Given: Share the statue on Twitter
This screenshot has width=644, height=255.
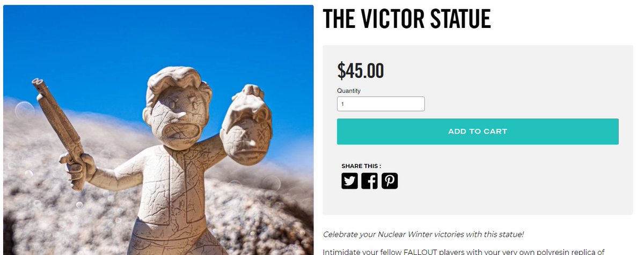Looking at the screenshot, I should pos(349,181).
